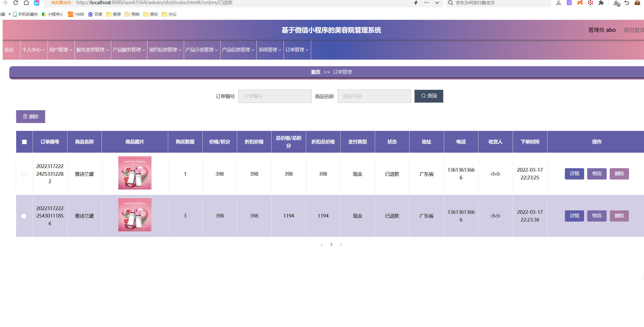
Task: View 详情 for the 22:23:36 order
Action: (575, 216)
